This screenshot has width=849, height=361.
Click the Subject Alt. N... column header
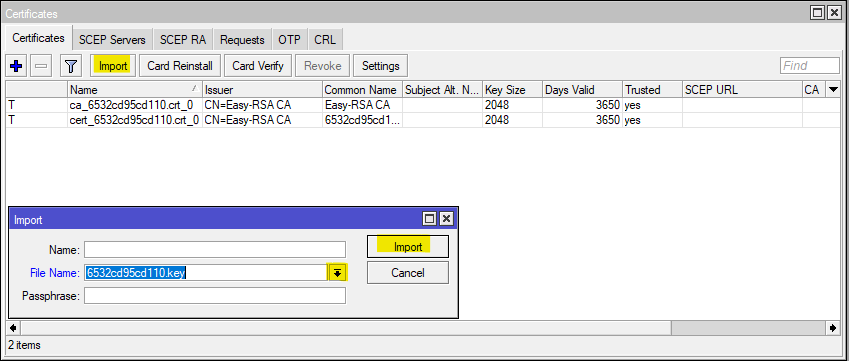pos(442,89)
